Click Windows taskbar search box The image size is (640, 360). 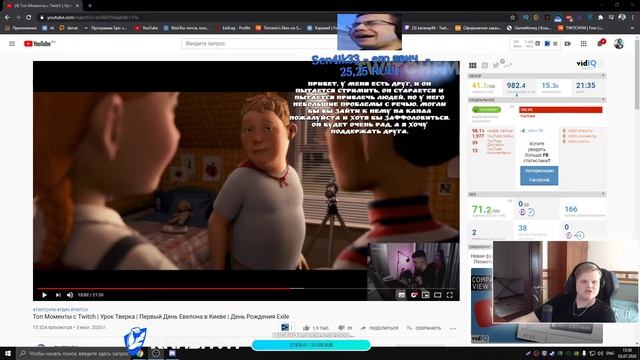coord(74,353)
